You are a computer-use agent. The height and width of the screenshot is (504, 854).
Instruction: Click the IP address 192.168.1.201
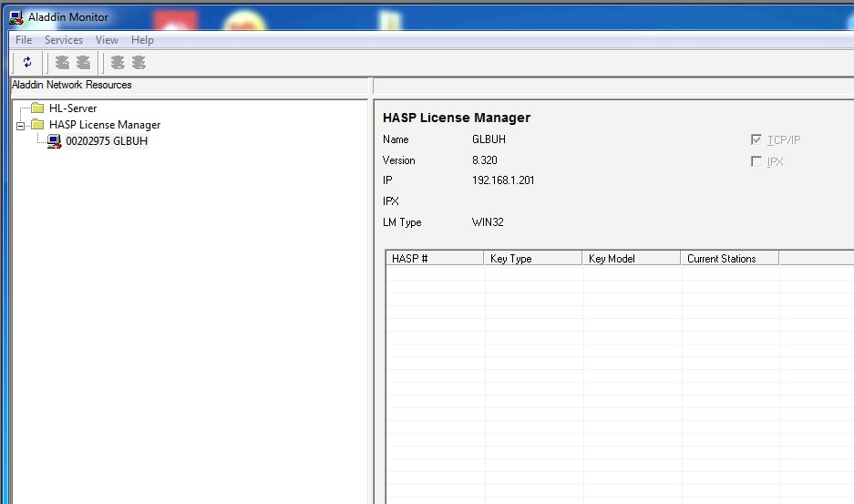[x=503, y=180]
